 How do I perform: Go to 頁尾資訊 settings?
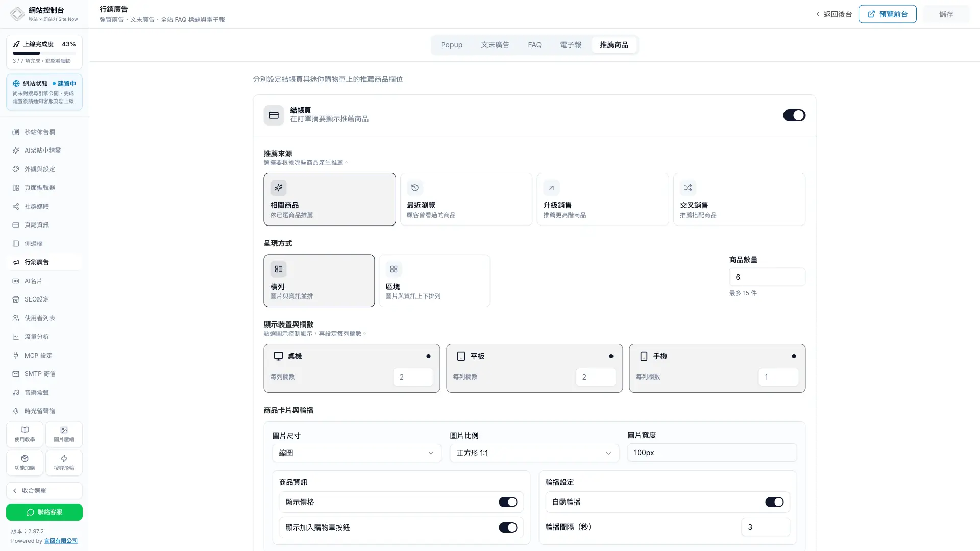tap(44, 225)
